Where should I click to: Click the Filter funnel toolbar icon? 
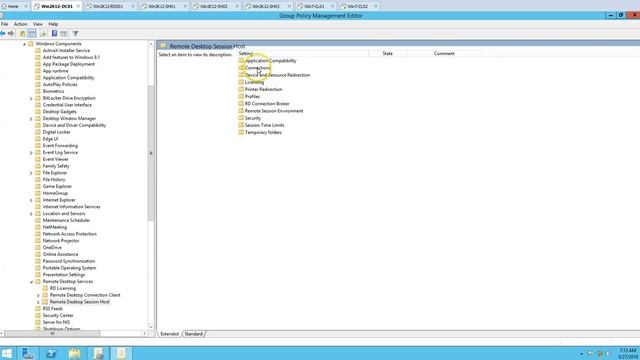click(x=76, y=33)
